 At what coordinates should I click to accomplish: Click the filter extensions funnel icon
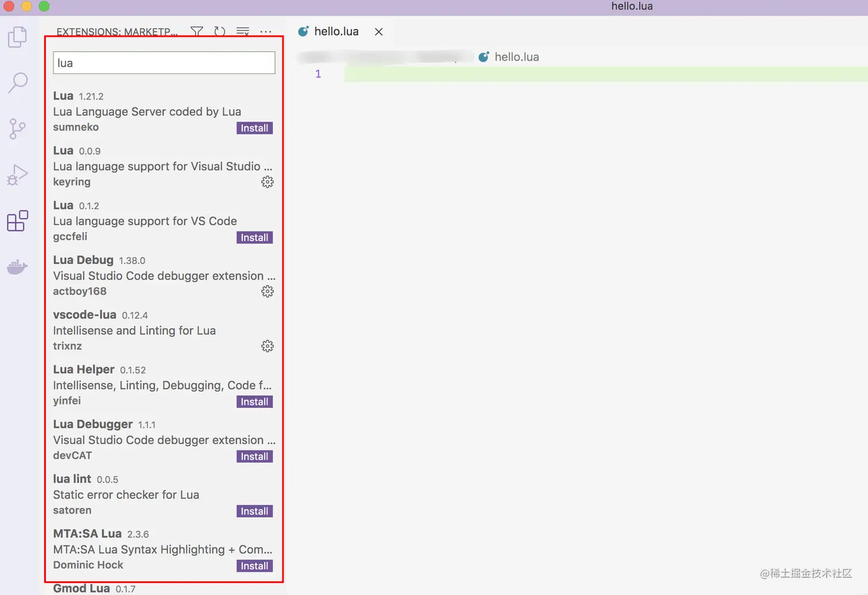(x=197, y=32)
